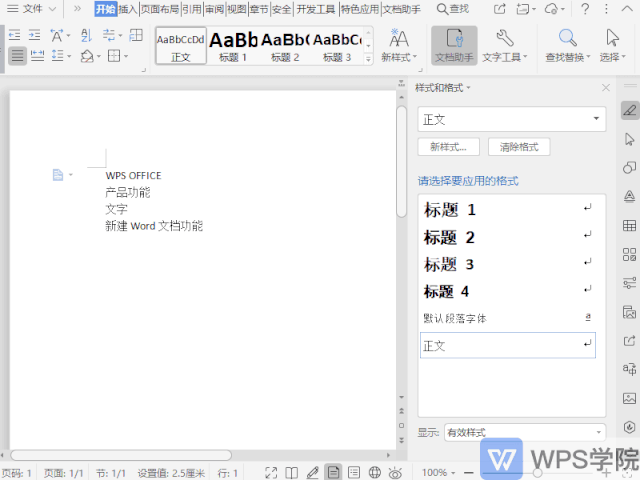Switch to the 插入 ribbon tab
The width and height of the screenshot is (640, 480).
(x=128, y=9)
